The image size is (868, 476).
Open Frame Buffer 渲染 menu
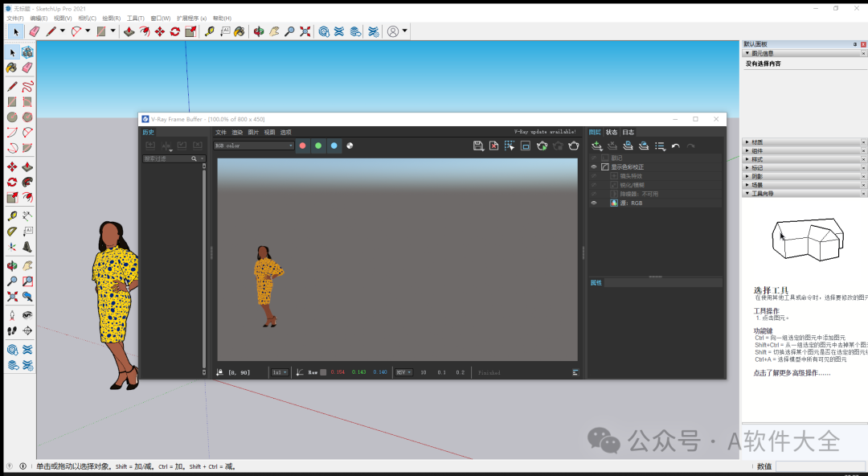237,133
